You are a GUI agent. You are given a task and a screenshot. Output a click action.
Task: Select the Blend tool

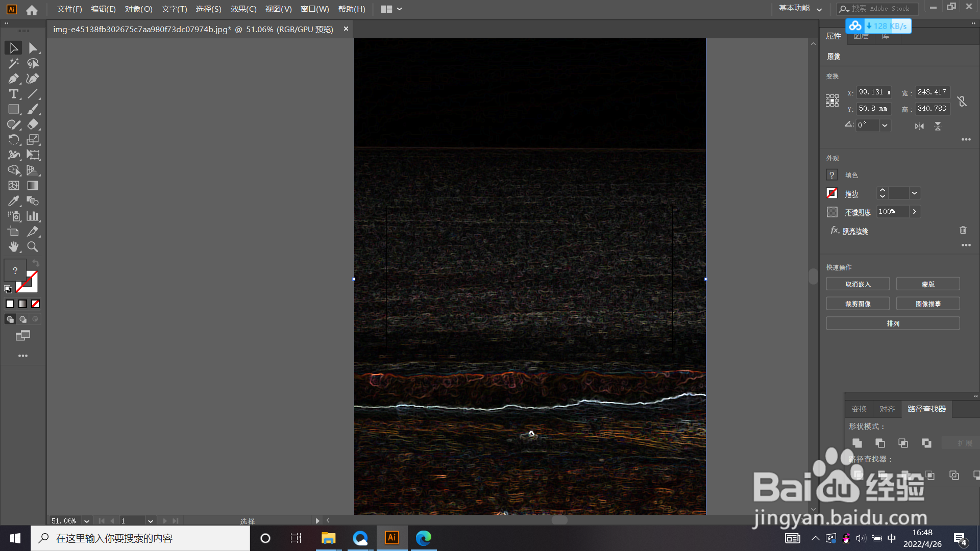33,201
